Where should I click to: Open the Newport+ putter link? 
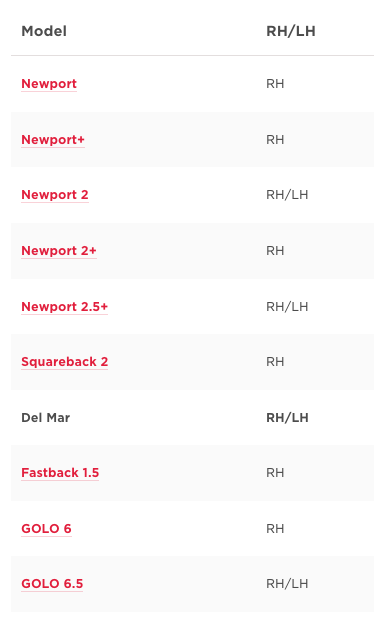tap(53, 140)
